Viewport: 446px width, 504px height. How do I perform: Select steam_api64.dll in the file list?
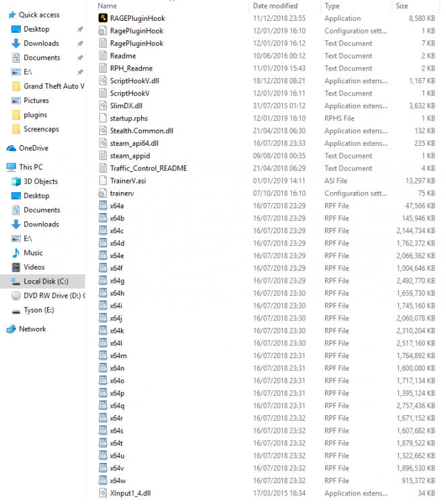pos(134,143)
